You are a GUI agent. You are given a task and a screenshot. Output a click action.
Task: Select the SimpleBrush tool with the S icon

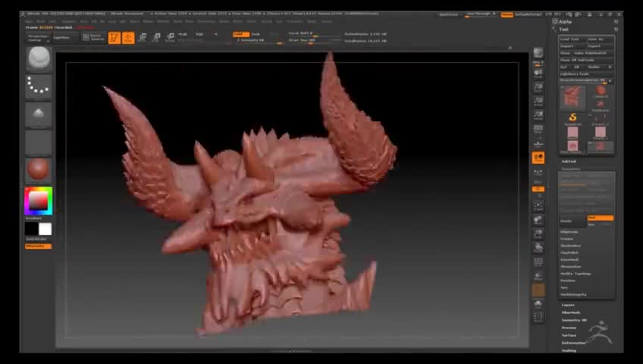coord(573,118)
